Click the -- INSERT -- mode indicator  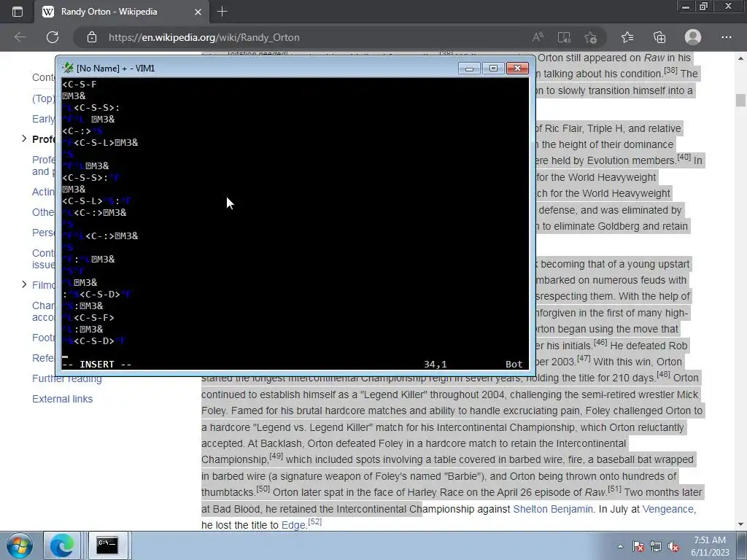point(97,365)
